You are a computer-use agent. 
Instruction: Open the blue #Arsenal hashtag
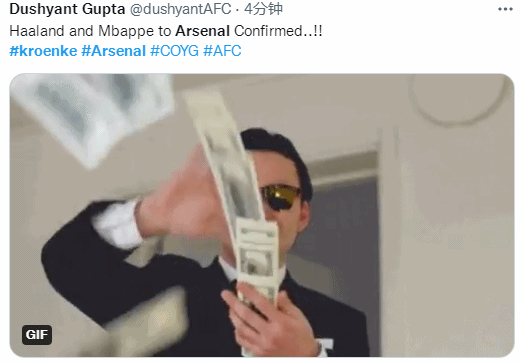pos(114,51)
